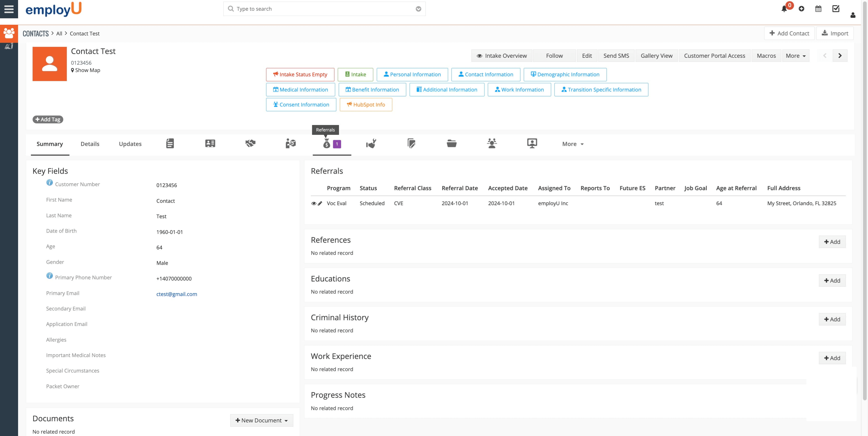
Task: Open the Intake Overview menu item
Action: [x=502, y=56]
